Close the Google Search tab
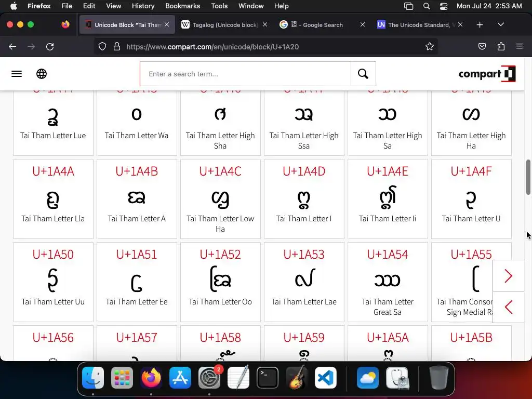The width and height of the screenshot is (532, 399). point(362,25)
